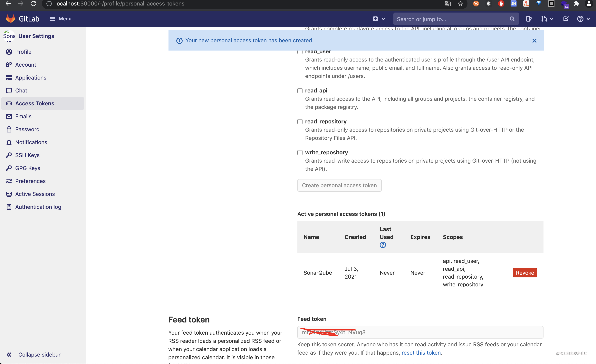
Task: Click the browser reload icon
Action: [33, 4]
